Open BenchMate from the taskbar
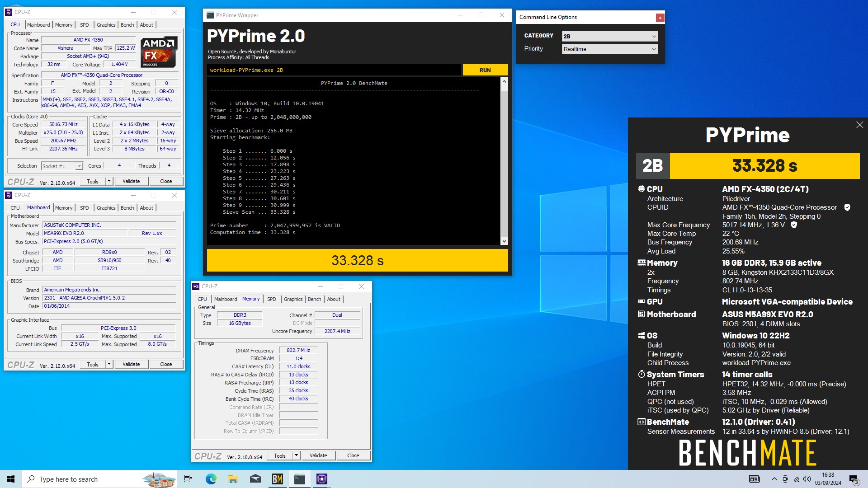The width and height of the screenshot is (868, 488). 277,479
